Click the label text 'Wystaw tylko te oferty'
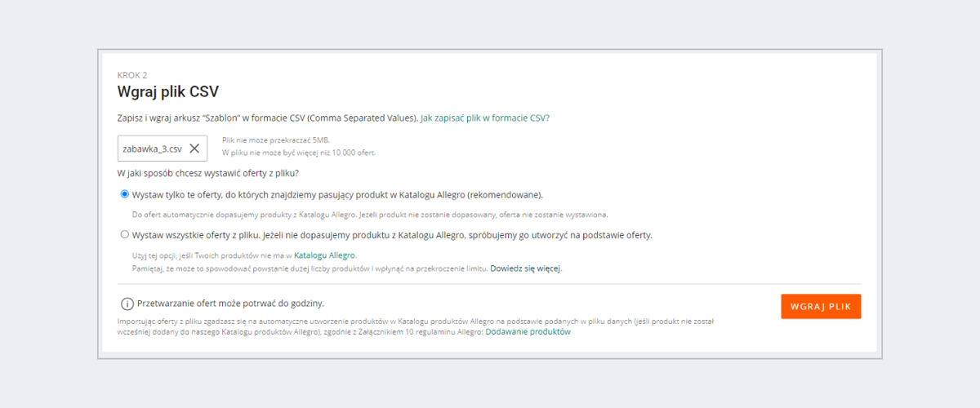This screenshot has width=980, height=408. click(x=177, y=195)
